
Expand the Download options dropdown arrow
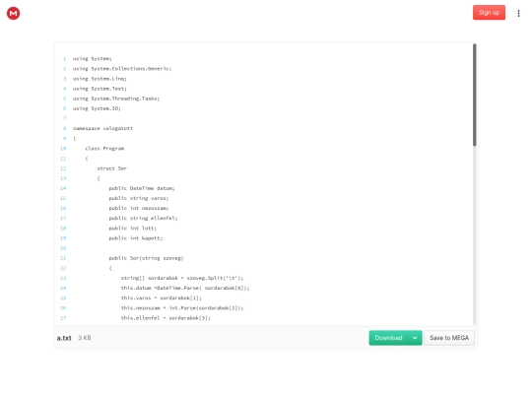pyautogui.click(x=415, y=338)
